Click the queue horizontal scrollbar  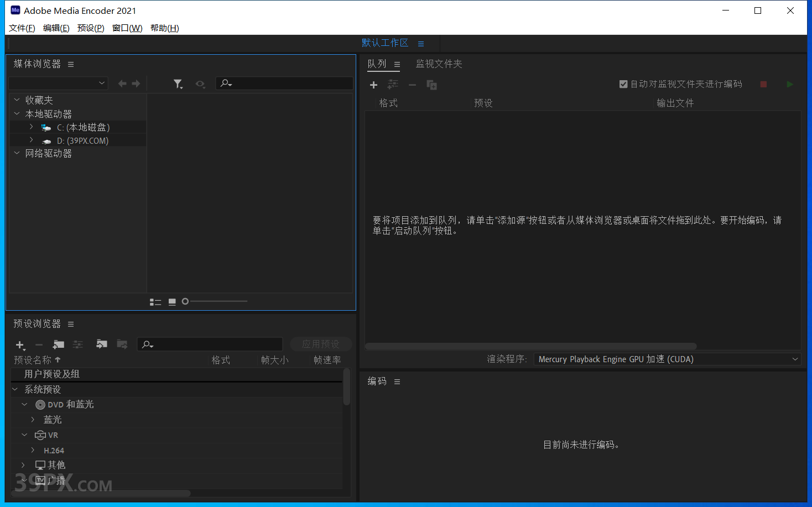[x=531, y=347]
